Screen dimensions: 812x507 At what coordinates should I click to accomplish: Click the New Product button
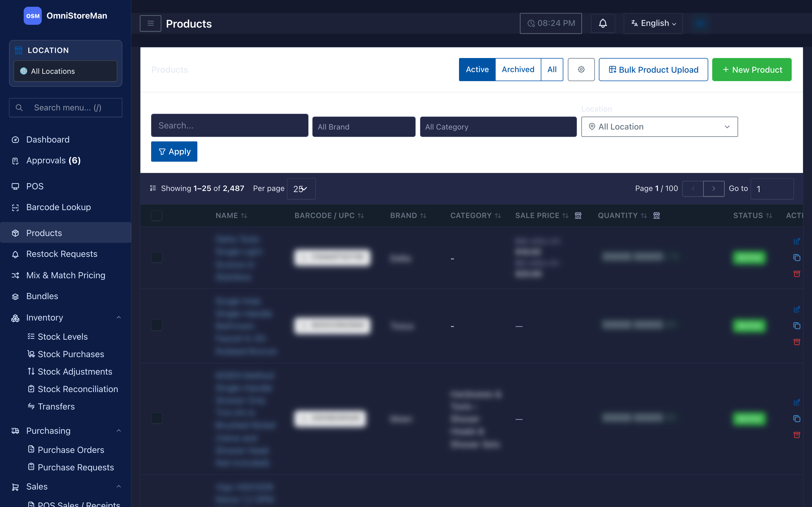(752, 69)
